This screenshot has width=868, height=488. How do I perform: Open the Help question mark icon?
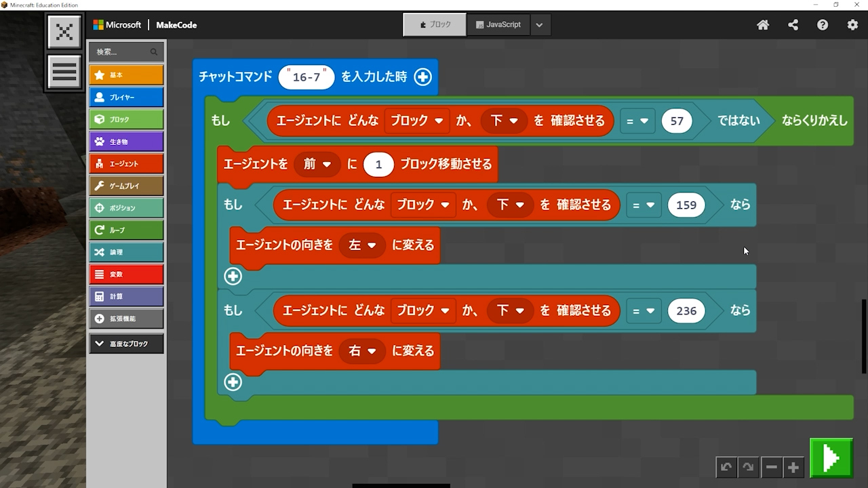click(823, 25)
